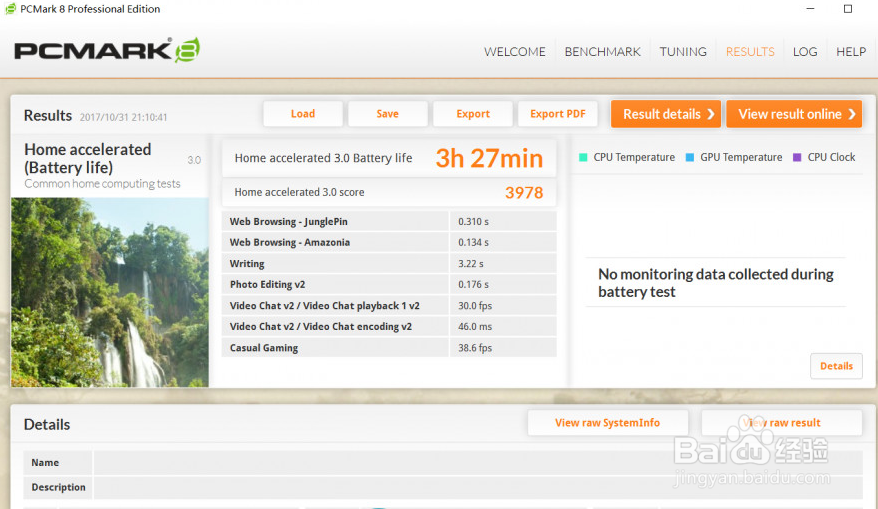Screen dimensions: 878x509
Task: Click the Details button under monitoring
Action: [837, 366]
